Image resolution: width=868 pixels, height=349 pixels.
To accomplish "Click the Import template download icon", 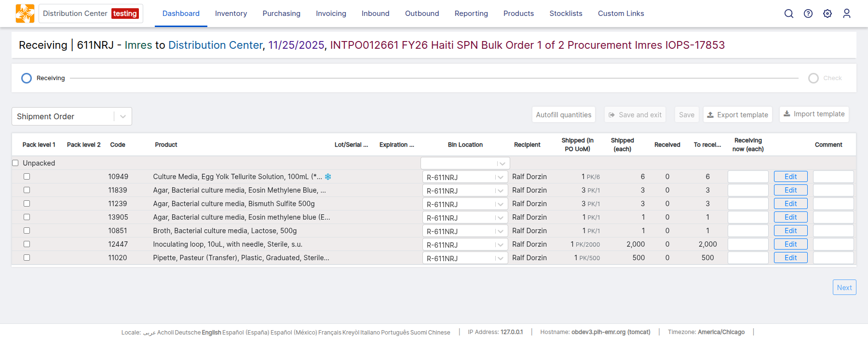I will (x=787, y=114).
